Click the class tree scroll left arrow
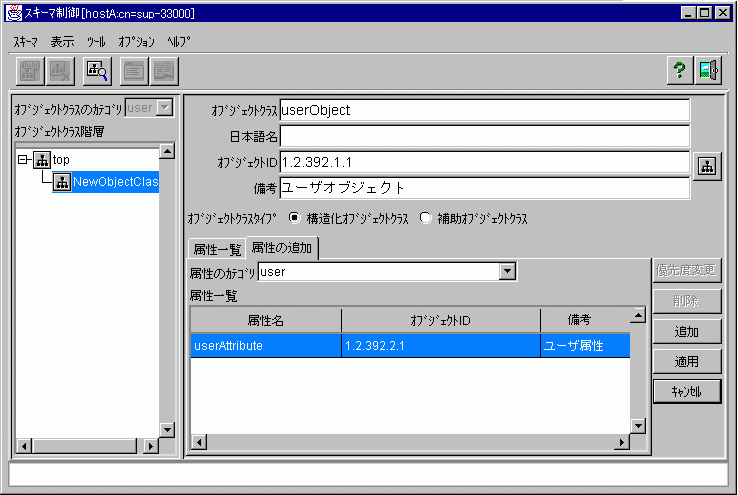 coord(24,446)
